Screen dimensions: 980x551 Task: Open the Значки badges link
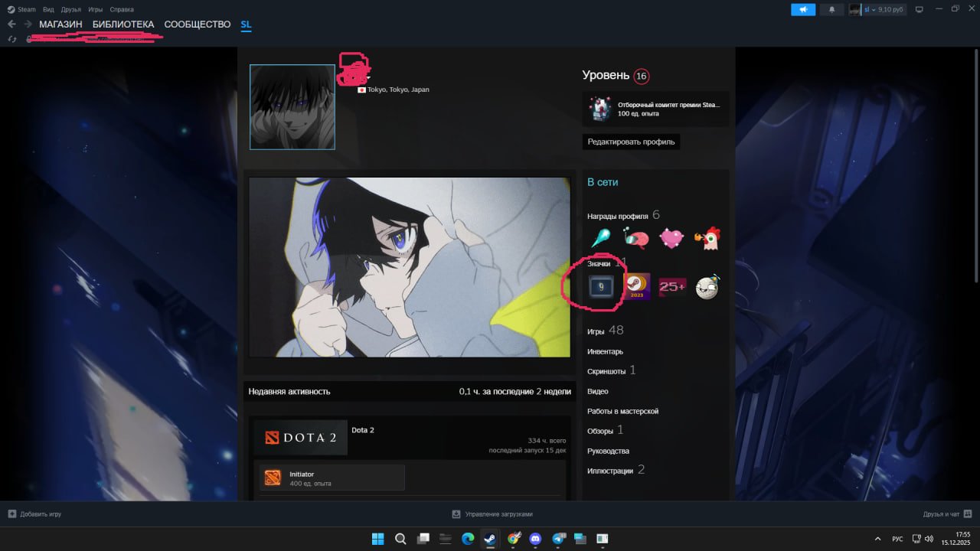(x=599, y=263)
